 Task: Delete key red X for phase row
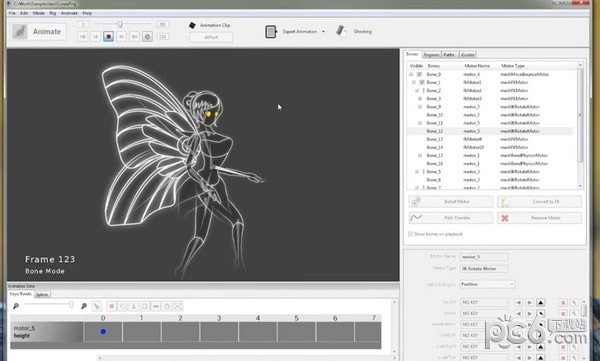click(x=563, y=313)
